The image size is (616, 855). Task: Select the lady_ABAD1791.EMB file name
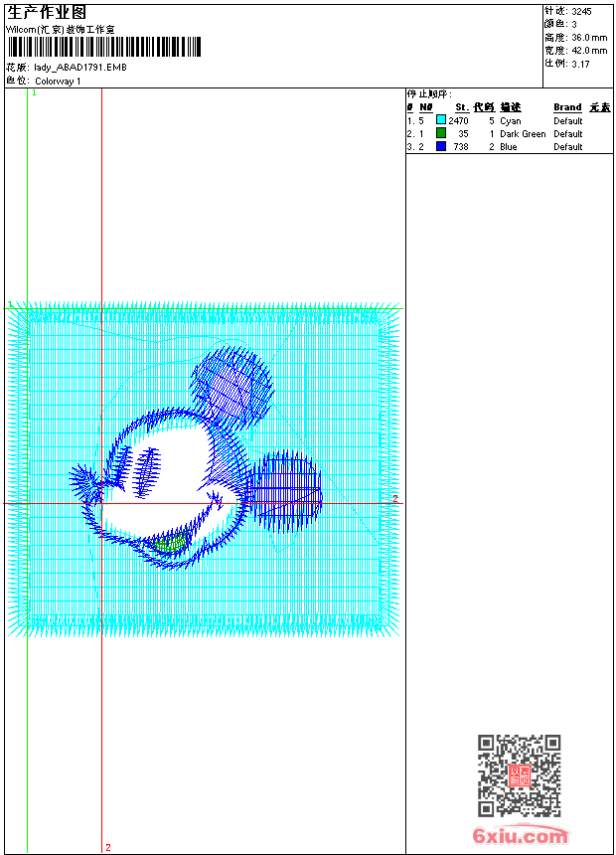pos(80,68)
